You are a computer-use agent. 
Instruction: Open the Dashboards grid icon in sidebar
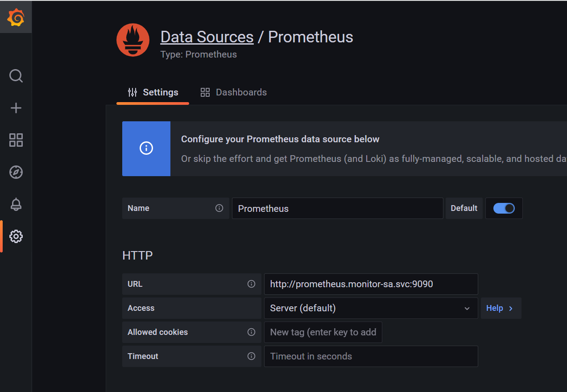[16, 140]
